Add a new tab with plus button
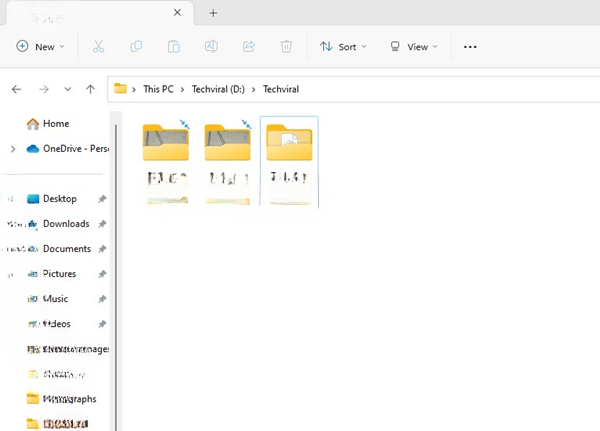 click(213, 13)
